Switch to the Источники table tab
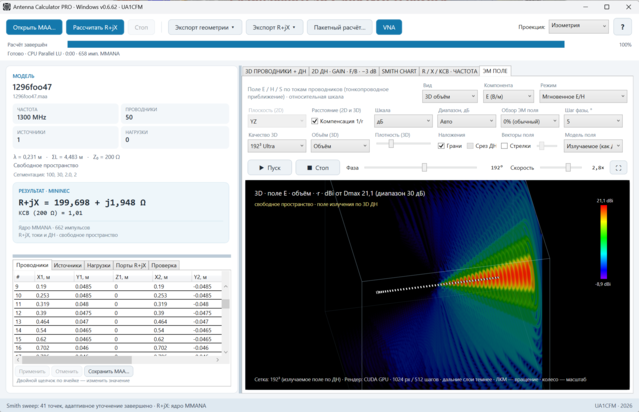This screenshot has width=639, height=412. [x=68, y=265]
